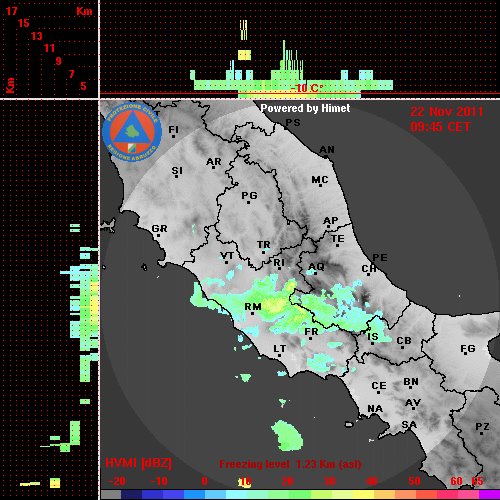Click the 30 dBZ legend label

click(x=329, y=481)
